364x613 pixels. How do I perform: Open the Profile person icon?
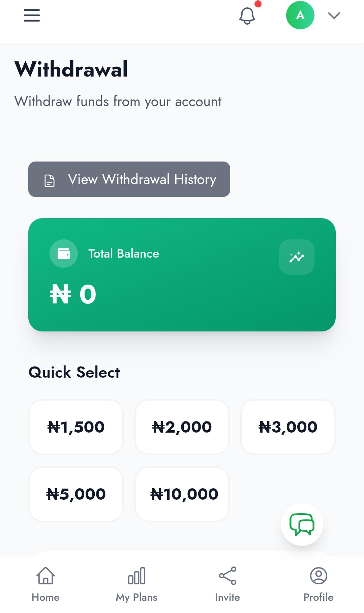point(318,577)
